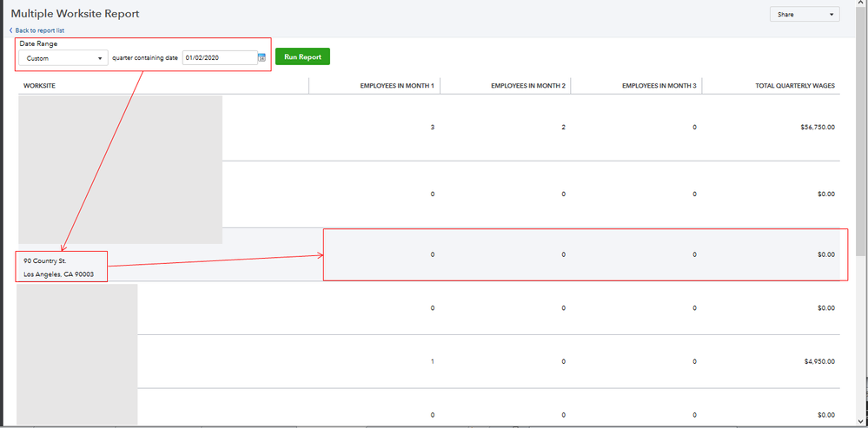Select Employees in Month 1 header
868x428 pixels.
click(x=397, y=86)
